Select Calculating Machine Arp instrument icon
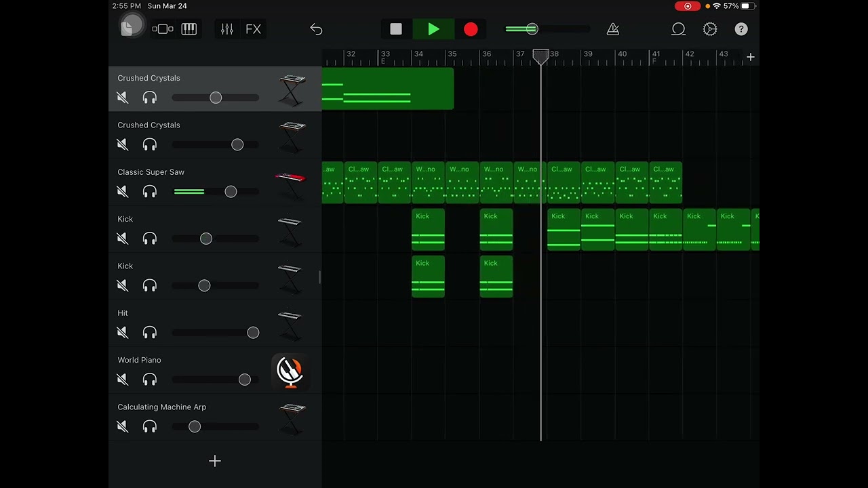The width and height of the screenshot is (868, 488). click(292, 419)
